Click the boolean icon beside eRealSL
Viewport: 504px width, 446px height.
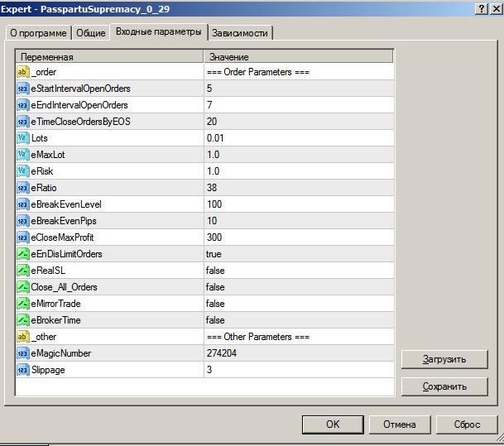click(23, 271)
